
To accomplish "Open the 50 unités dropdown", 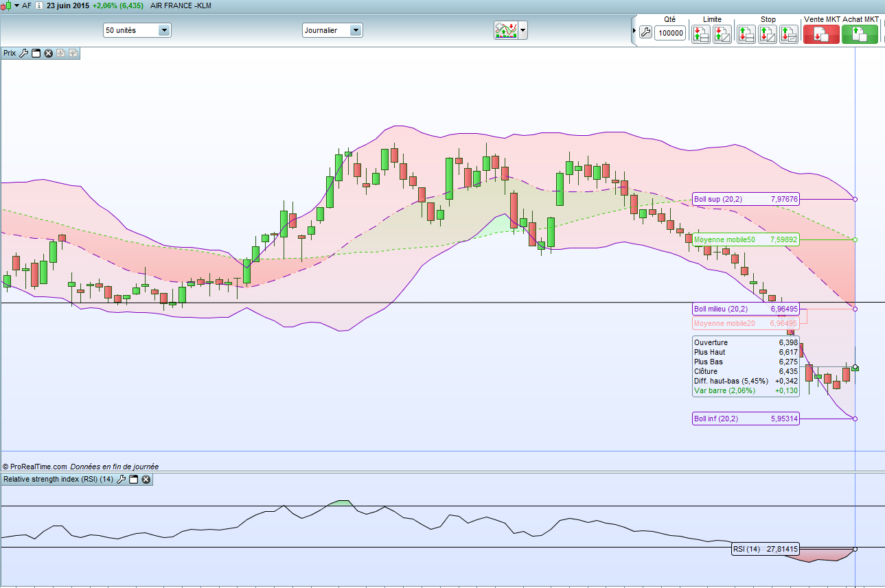I will [x=137, y=30].
